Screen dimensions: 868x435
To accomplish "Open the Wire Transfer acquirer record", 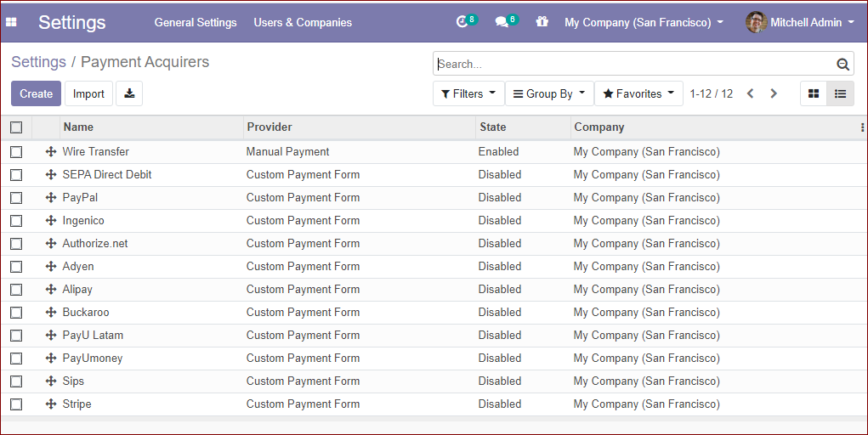I will 96,151.
